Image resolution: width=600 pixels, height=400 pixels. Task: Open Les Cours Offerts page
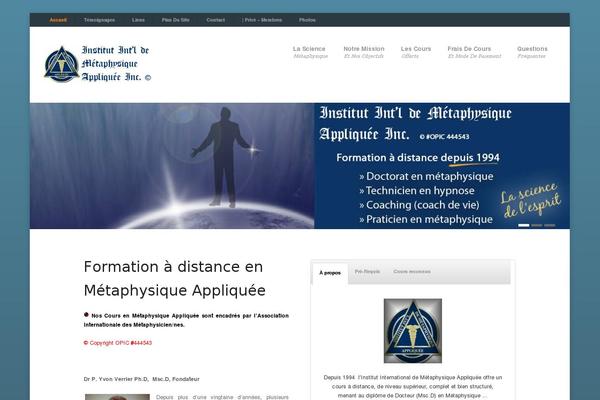[416, 52]
